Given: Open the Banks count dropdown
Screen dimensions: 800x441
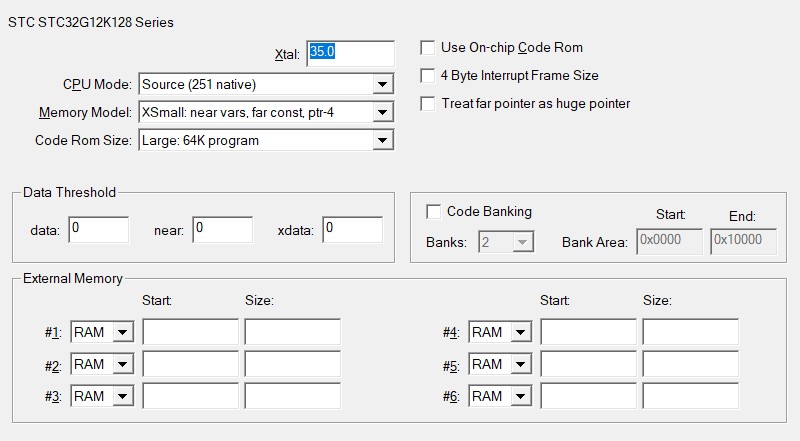Looking at the screenshot, I should (506, 242).
